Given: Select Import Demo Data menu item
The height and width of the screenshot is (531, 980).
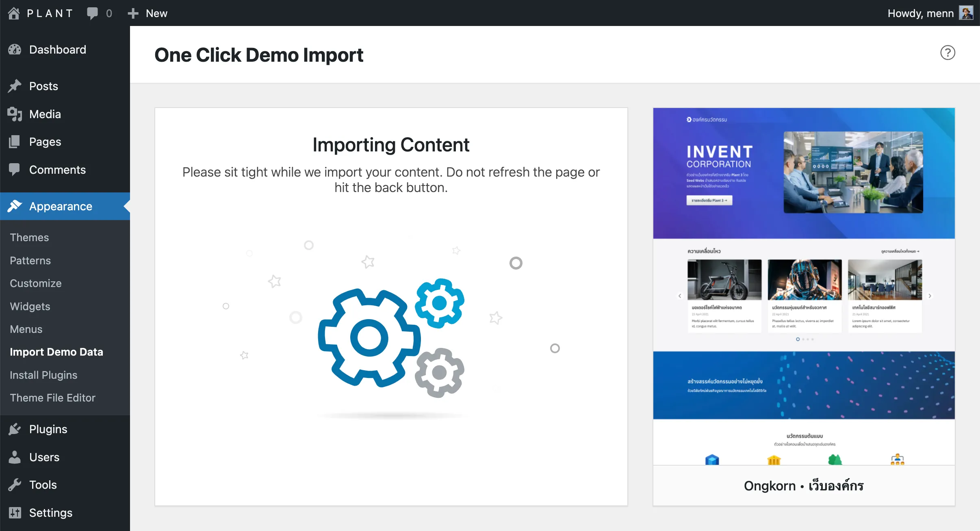Looking at the screenshot, I should click(x=56, y=352).
